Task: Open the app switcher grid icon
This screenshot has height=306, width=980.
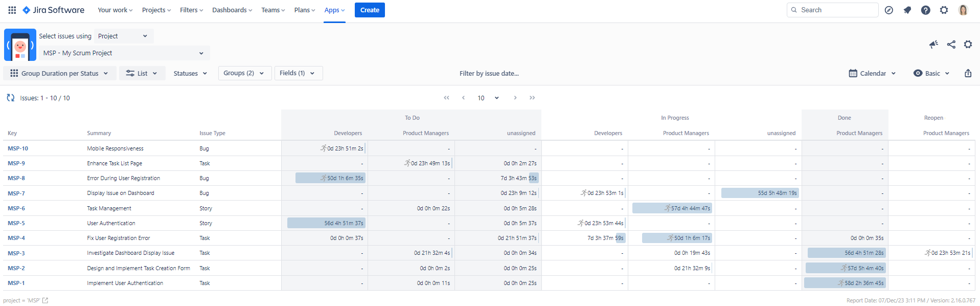Action: pyautogui.click(x=12, y=10)
